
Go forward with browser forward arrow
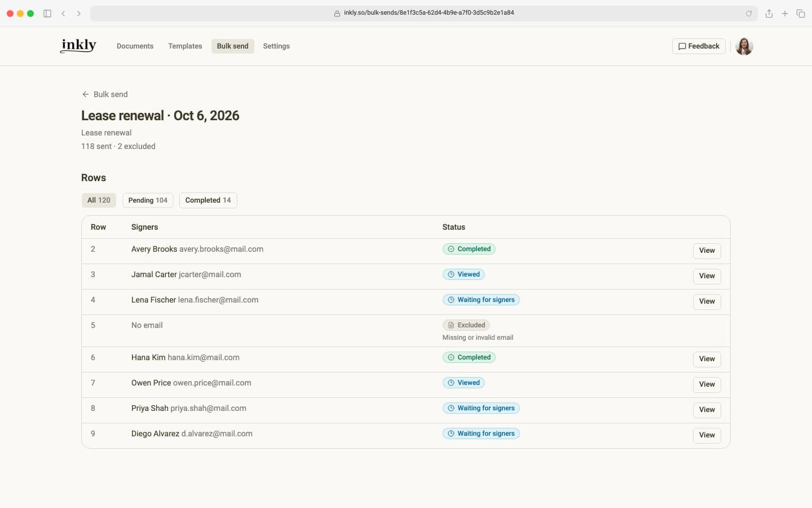click(79, 14)
